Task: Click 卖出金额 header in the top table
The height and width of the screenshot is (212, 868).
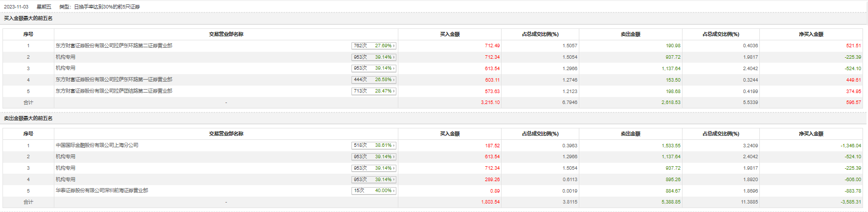Action: pos(630,34)
